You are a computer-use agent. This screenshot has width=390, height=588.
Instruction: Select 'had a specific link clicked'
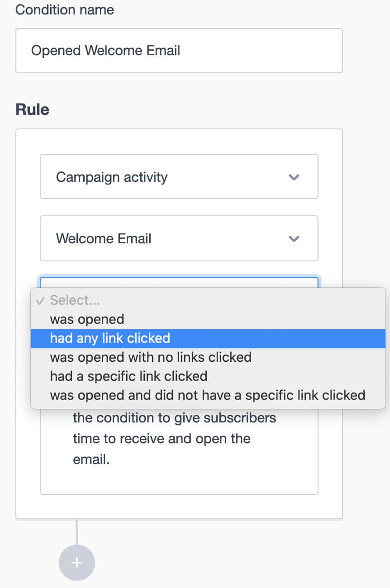[x=128, y=376]
